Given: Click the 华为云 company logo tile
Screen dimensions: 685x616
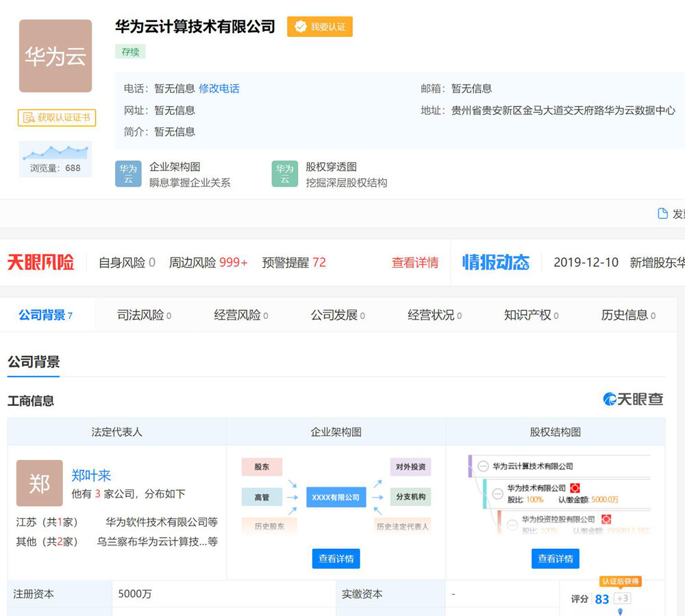Looking at the screenshot, I should pyautogui.click(x=55, y=56).
